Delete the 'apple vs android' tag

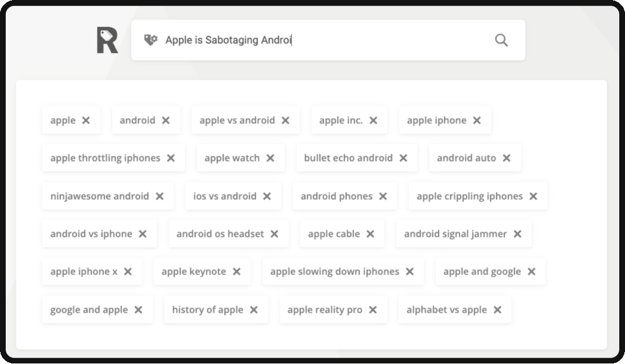point(286,120)
